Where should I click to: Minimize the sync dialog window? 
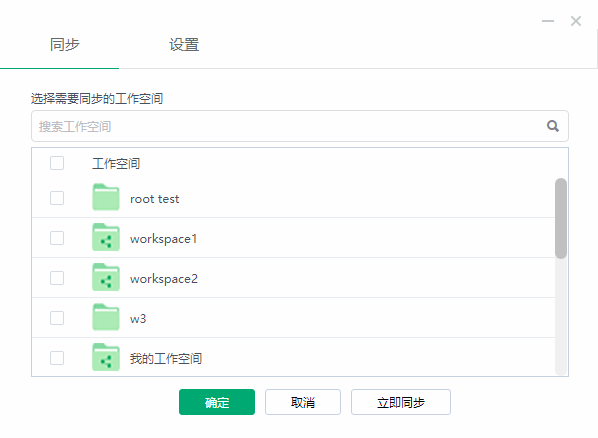pos(548,21)
